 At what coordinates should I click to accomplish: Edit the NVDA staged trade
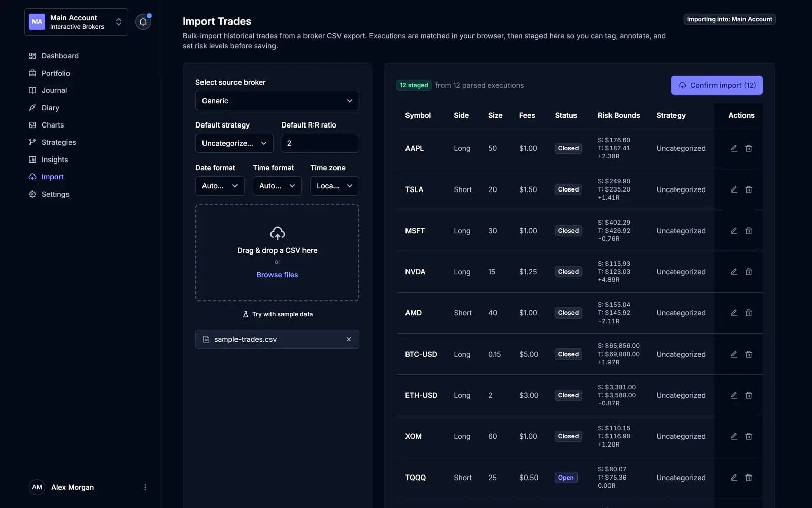tap(734, 272)
